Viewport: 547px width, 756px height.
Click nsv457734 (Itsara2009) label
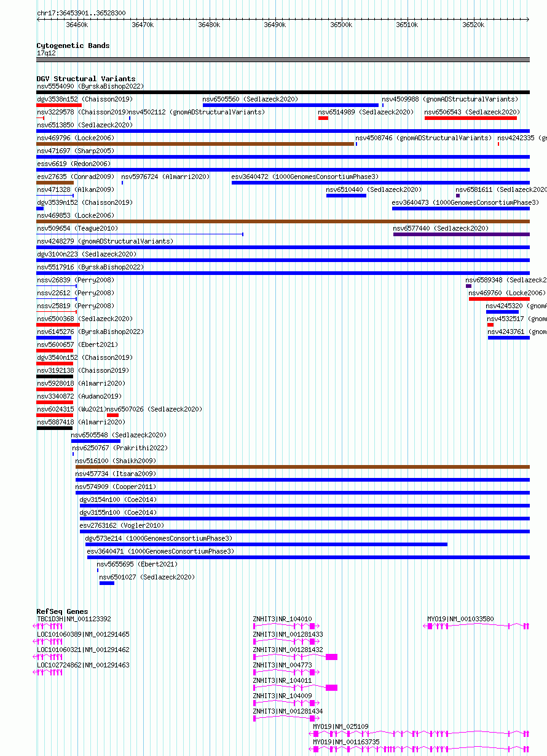coord(116,474)
